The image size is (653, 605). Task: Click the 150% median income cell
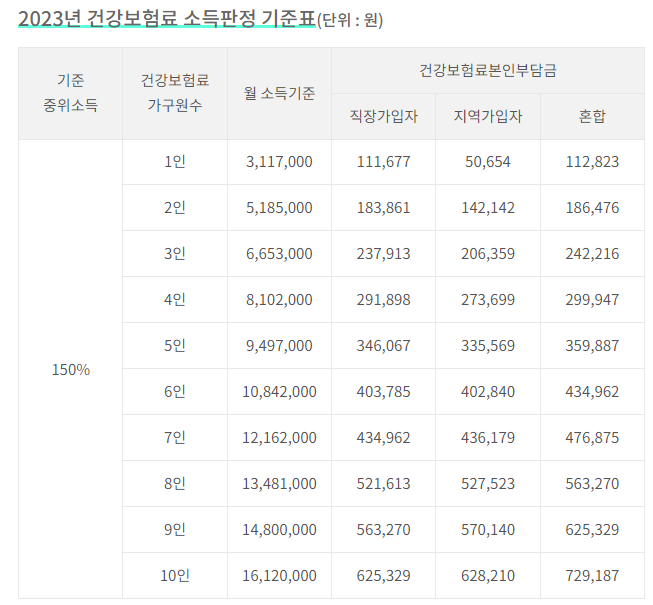[70, 369]
